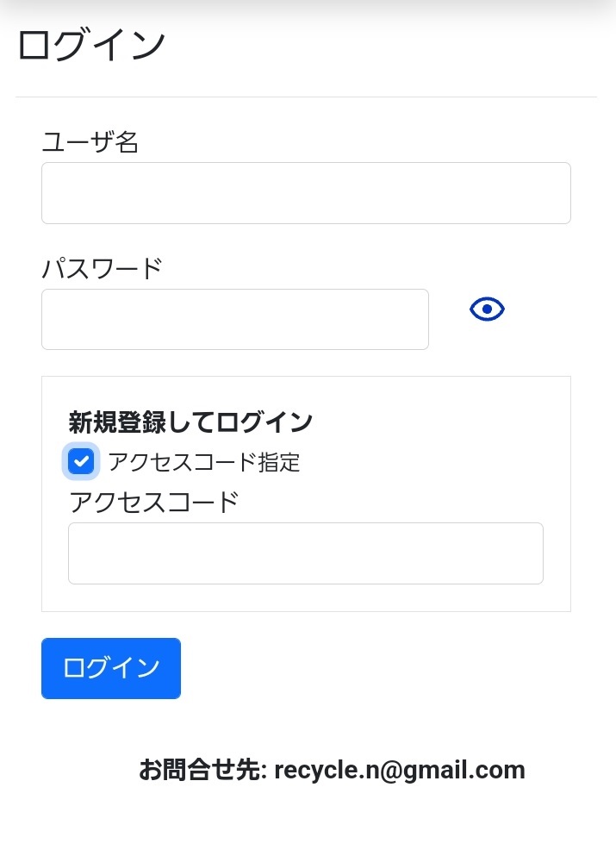Click the アクセスコード指定 checkbox label text
The image size is (616, 856).
coord(204,462)
